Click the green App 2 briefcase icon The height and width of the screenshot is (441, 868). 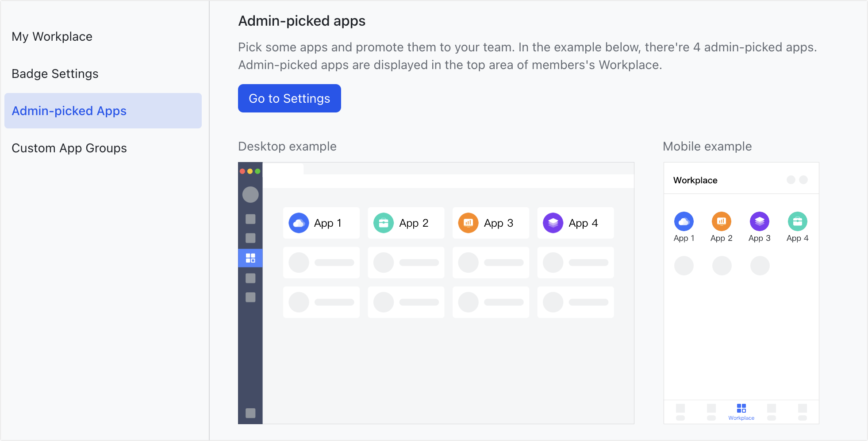click(384, 223)
